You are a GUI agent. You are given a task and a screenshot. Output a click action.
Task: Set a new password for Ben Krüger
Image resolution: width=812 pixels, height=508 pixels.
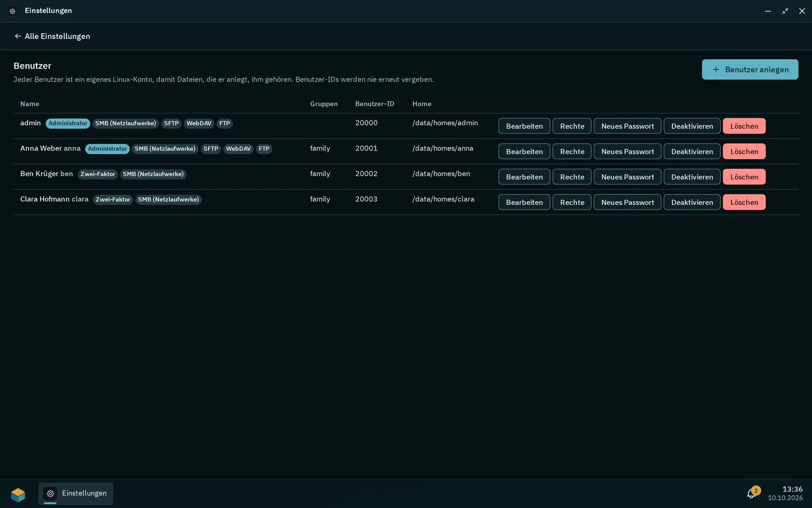[628, 177]
